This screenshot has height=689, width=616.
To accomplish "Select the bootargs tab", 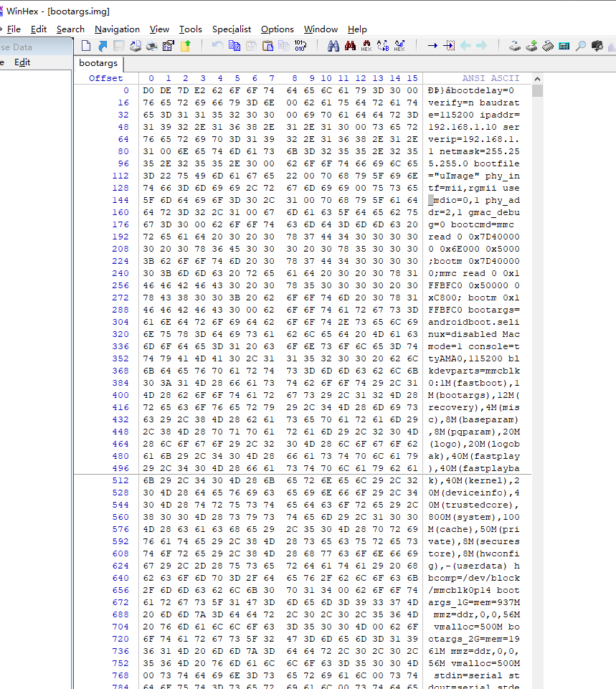I will pos(98,63).
